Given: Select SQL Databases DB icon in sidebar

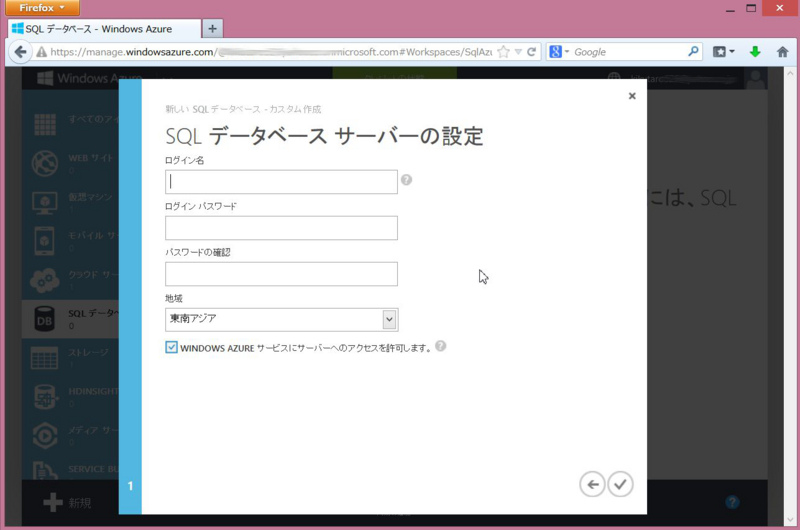Looking at the screenshot, I should [44, 319].
